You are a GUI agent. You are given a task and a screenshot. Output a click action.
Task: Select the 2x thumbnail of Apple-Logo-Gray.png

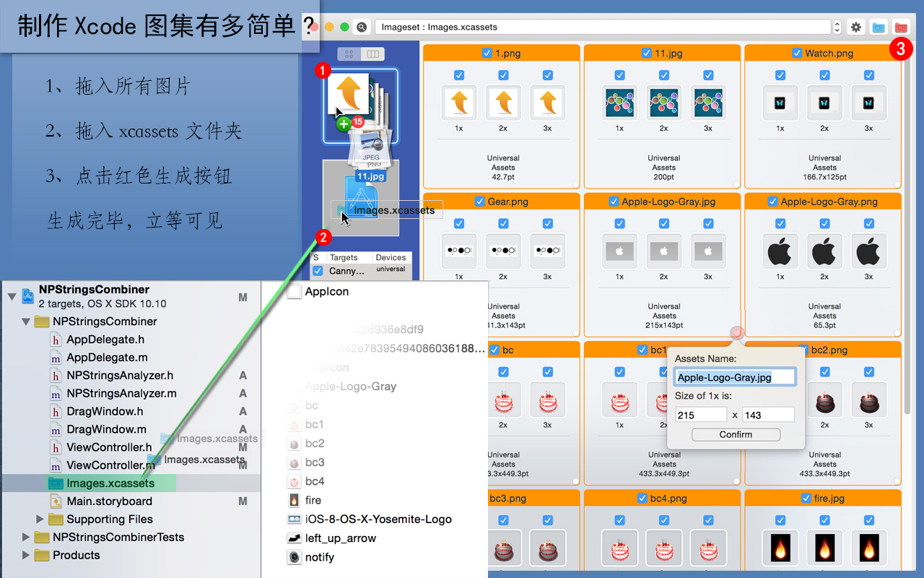824,252
